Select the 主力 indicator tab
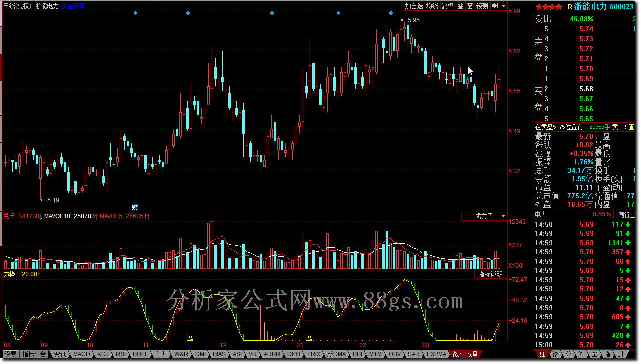This screenshot has height=364, width=641. click(x=160, y=354)
